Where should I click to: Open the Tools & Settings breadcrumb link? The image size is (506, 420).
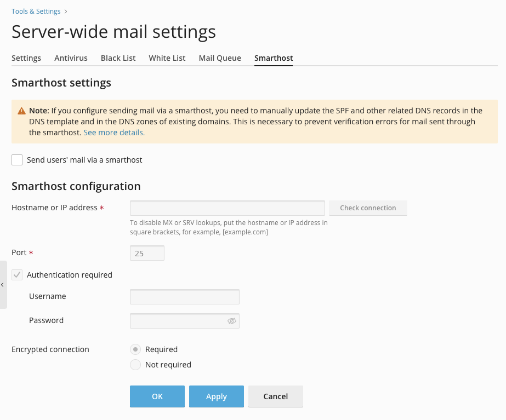point(36,11)
